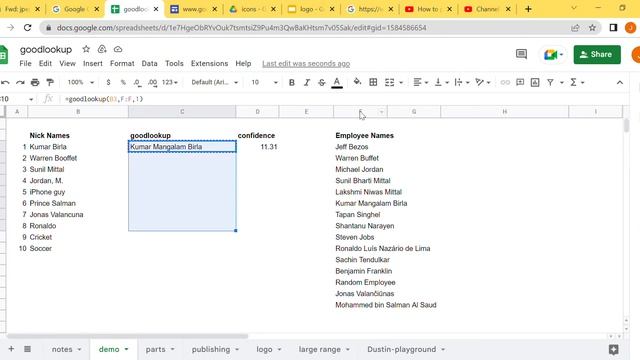Click the Create a filter icon
640x360 pixels.
coord(550,82)
